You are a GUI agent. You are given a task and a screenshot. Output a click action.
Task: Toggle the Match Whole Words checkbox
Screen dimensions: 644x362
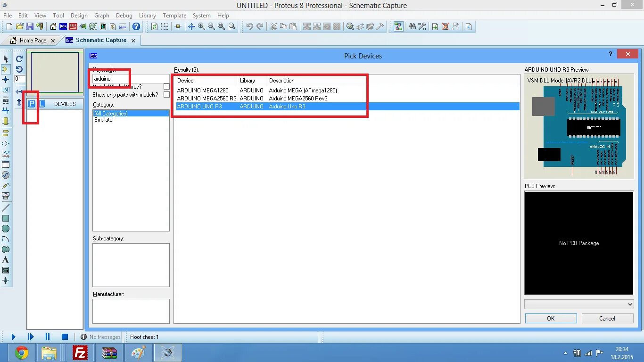(166, 87)
